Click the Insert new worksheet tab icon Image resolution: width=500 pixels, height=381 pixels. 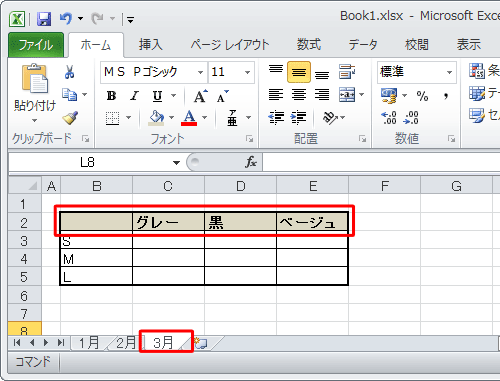(201, 343)
